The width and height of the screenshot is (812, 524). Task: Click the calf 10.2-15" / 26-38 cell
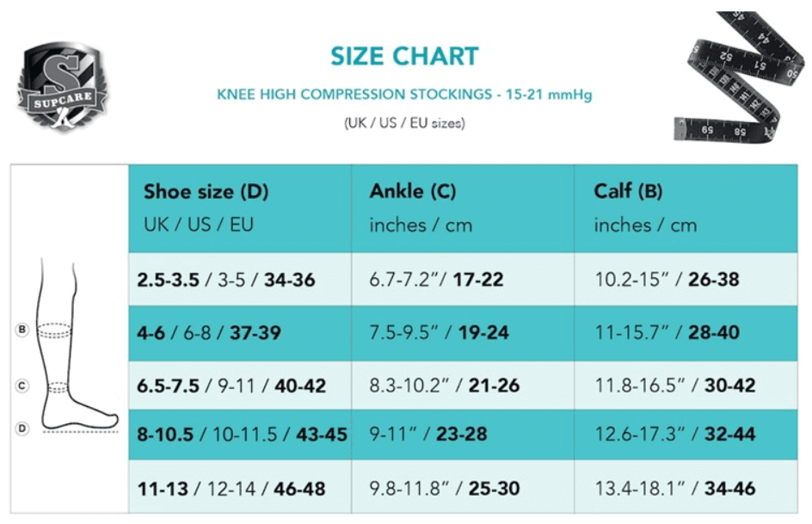[686, 279]
